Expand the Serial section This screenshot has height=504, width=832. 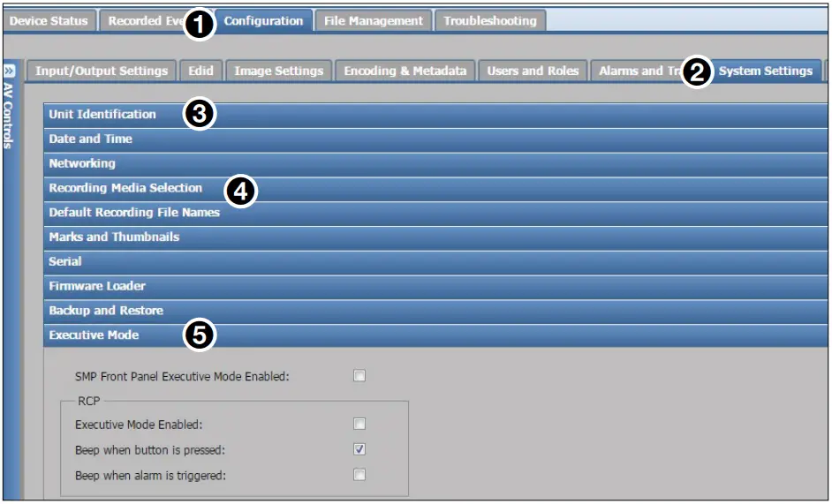[435, 261]
